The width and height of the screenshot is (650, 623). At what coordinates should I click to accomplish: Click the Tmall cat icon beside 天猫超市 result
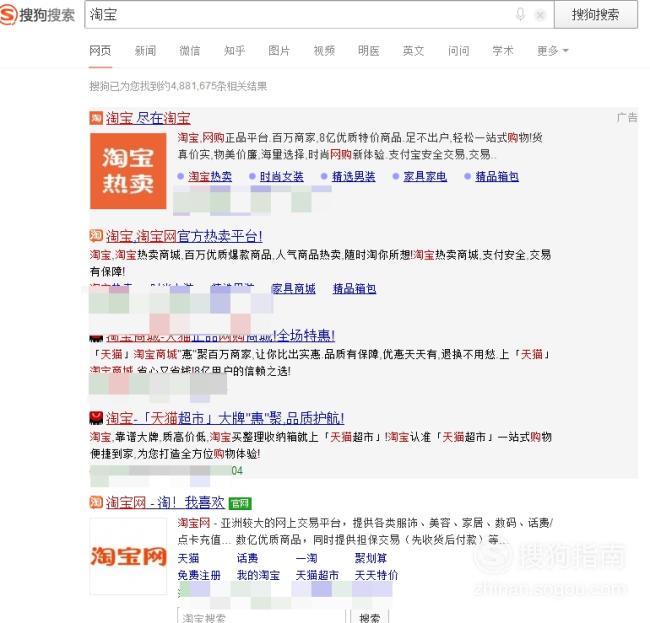tap(96, 417)
